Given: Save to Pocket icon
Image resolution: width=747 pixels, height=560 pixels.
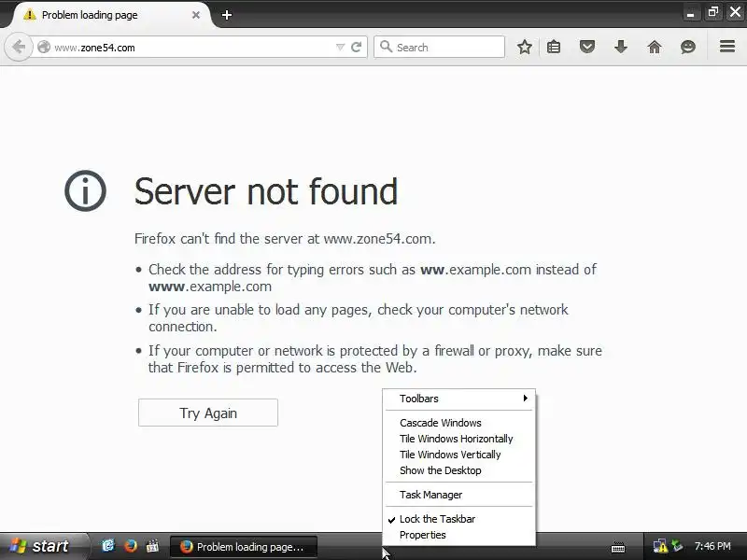Looking at the screenshot, I should (587, 47).
